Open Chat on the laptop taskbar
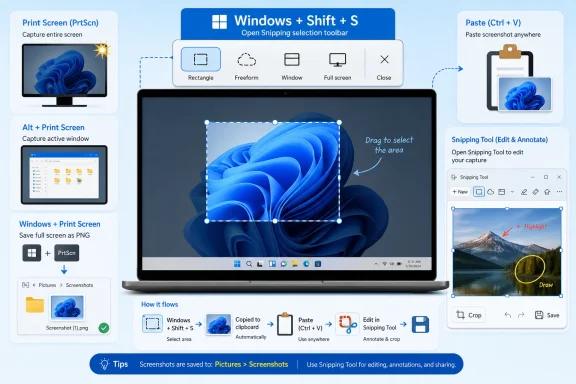Screen dimensions: 576x384 [x=283, y=264]
